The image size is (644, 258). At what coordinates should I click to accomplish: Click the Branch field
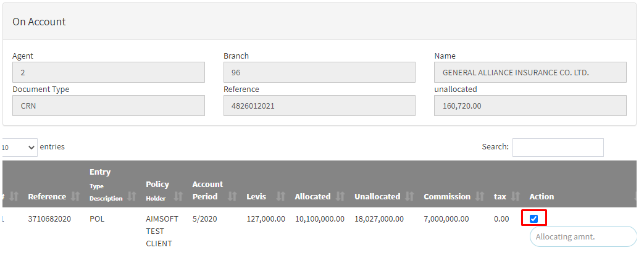tap(319, 72)
